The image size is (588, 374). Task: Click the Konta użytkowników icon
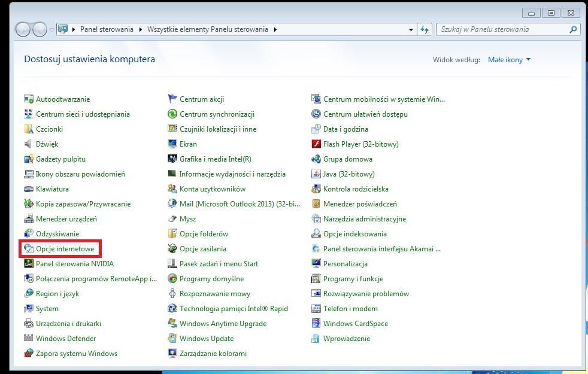click(172, 189)
